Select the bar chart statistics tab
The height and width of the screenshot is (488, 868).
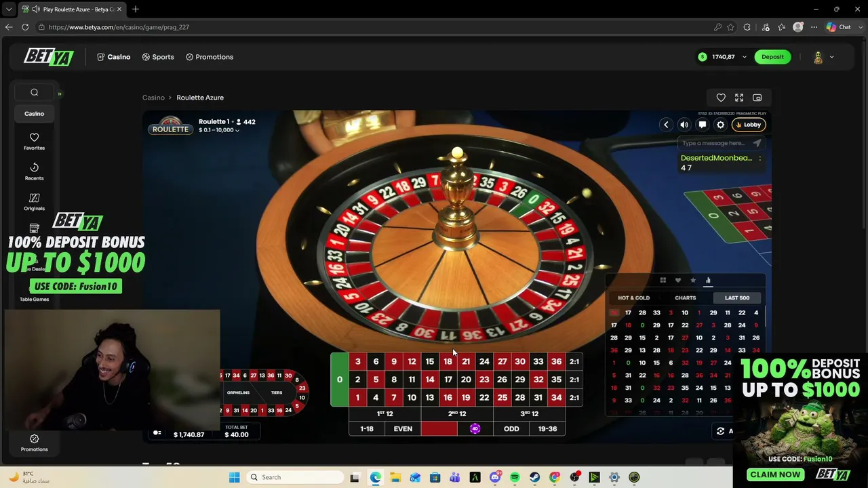pyautogui.click(x=708, y=280)
